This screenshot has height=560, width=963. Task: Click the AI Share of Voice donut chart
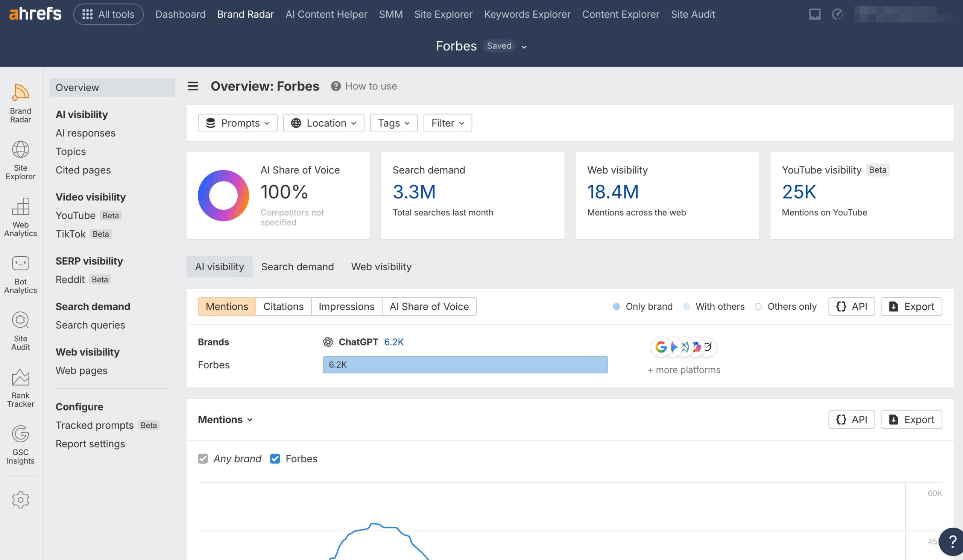click(223, 195)
